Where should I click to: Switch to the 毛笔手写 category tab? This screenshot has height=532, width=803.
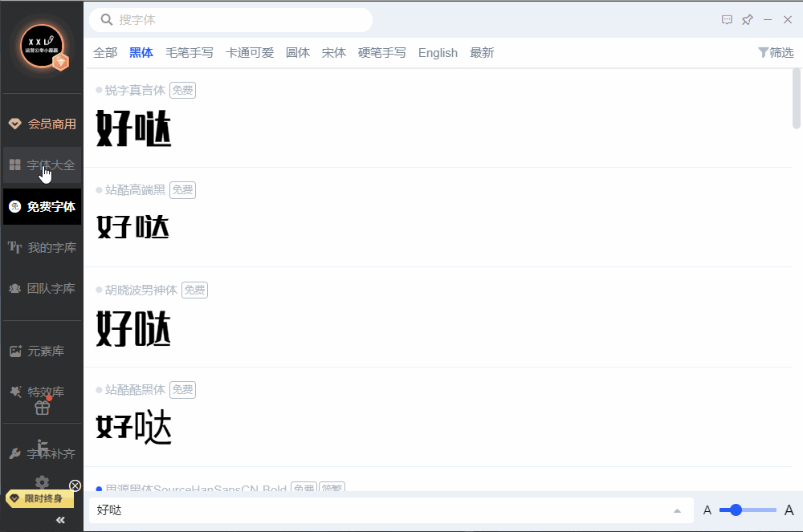[x=190, y=53]
